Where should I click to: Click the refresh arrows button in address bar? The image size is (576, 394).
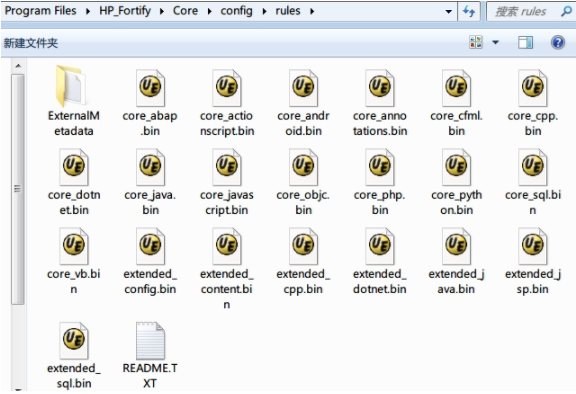pos(469,11)
